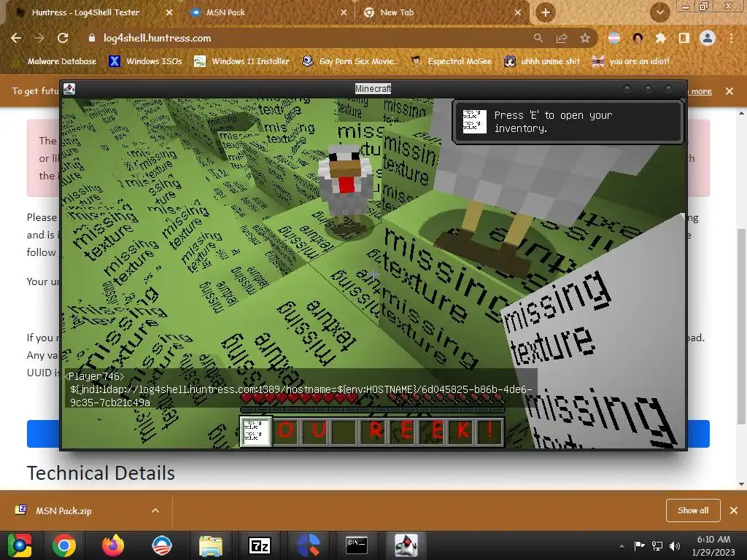This screenshot has width=747, height=560.
Task: Open the Windows ISOs bookmark
Action: pos(145,61)
